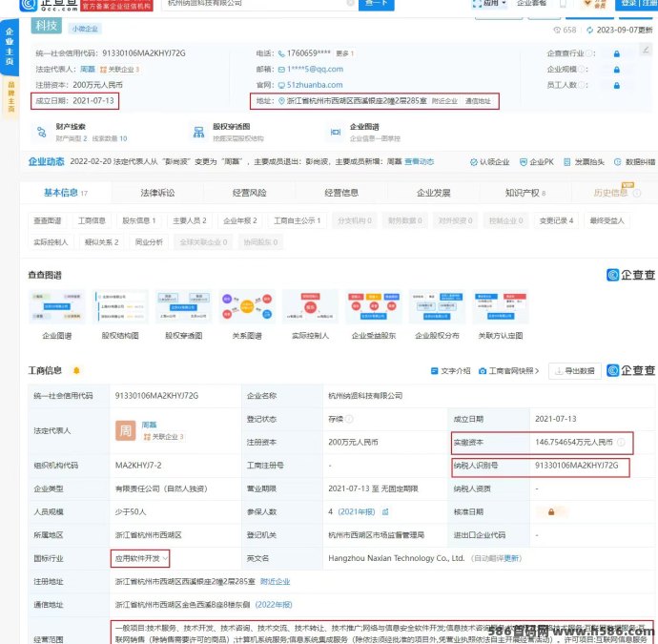The height and width of the screenshot is (644, 658).
Task: Click the refresh icon beside 2023-09-07更新
Action: pos(589,30)
